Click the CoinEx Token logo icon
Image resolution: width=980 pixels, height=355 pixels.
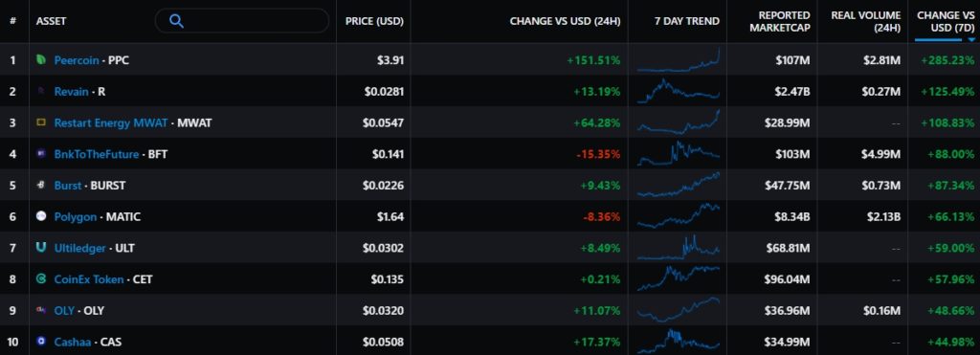41,278
